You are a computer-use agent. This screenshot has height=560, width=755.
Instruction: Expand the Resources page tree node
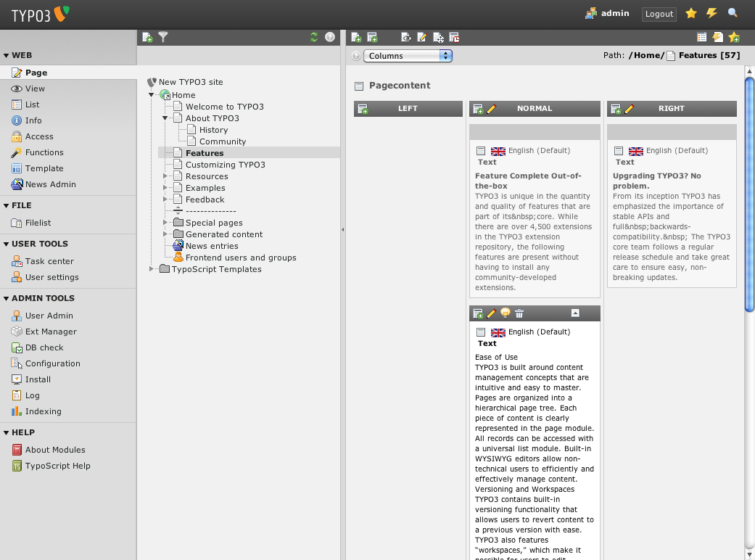click(x=165, y=176)
